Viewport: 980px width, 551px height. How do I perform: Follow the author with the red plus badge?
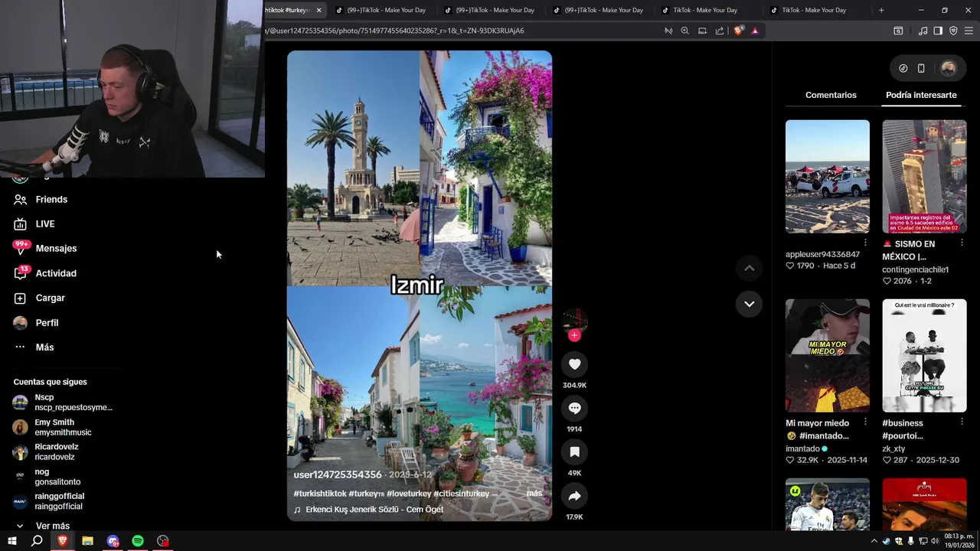click(x=574, y=335)
